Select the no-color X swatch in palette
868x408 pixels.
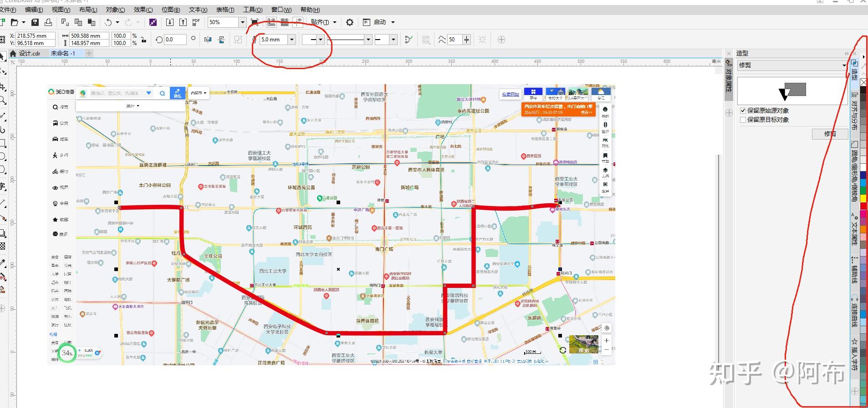click(x=863, y=82)
